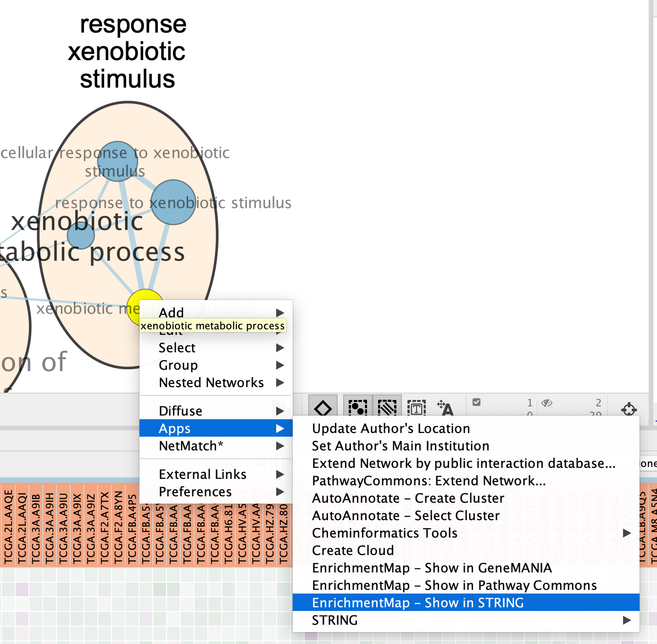The width and height of the screenshot is (657, 644).
Task: Toggle edge selection mode icon
Action: [x=387, y=407]
